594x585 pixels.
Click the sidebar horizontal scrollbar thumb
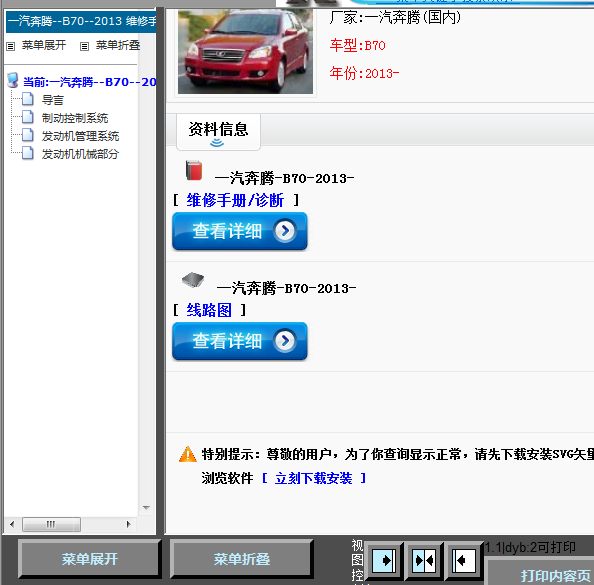51,524
